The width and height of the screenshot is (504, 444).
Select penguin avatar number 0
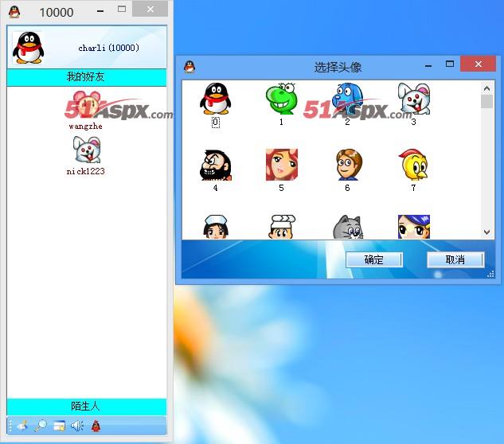pyautogui.click(x=215, y=99)
